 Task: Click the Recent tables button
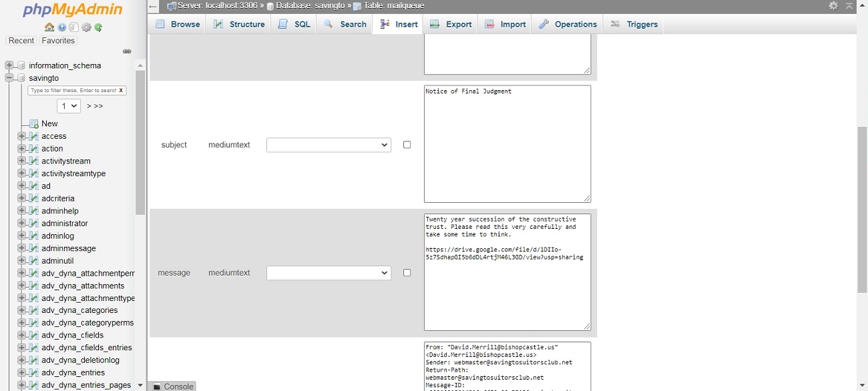coord(21,41)
